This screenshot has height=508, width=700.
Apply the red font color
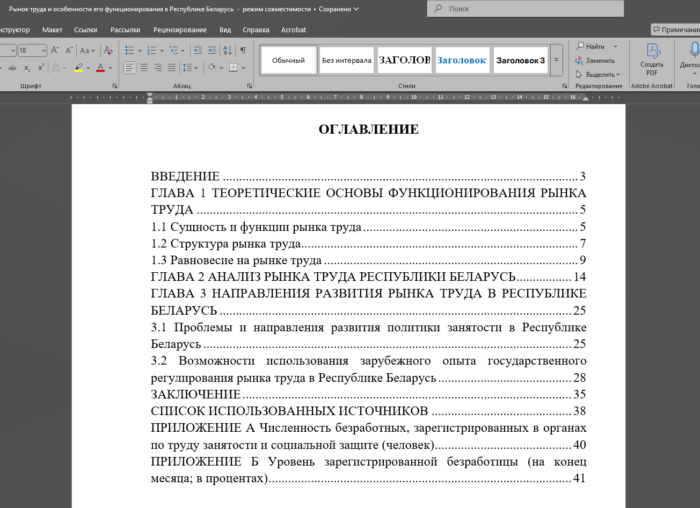tap(100, 68)
